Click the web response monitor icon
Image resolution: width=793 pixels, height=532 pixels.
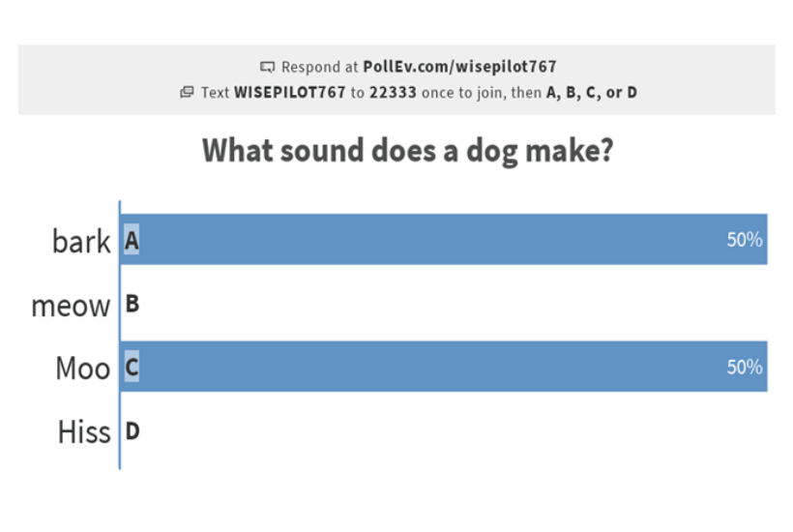[267, 67]
